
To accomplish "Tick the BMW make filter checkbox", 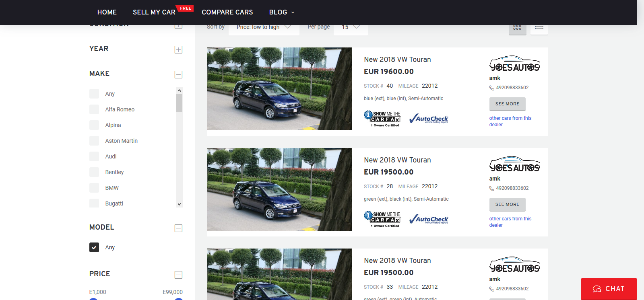I will (94, 188).
